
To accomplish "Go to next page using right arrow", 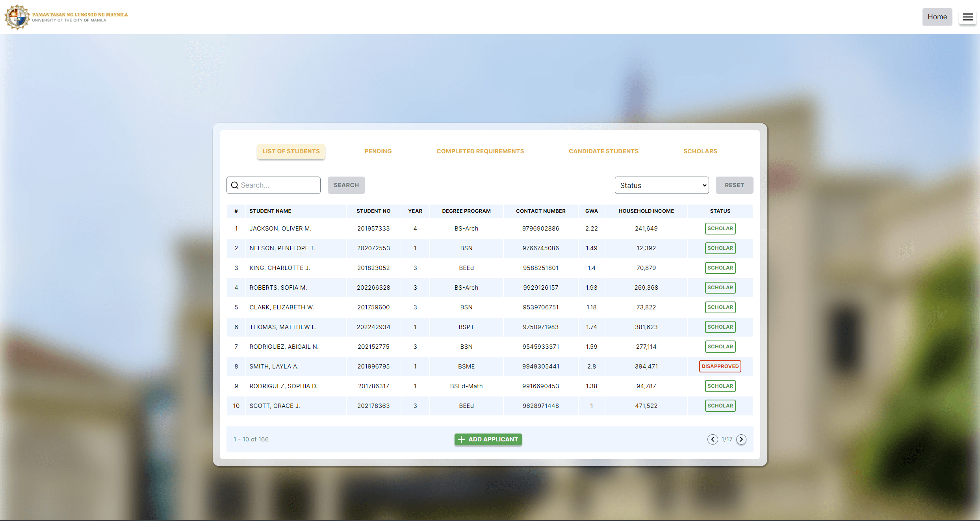I will tap(741, 439).
